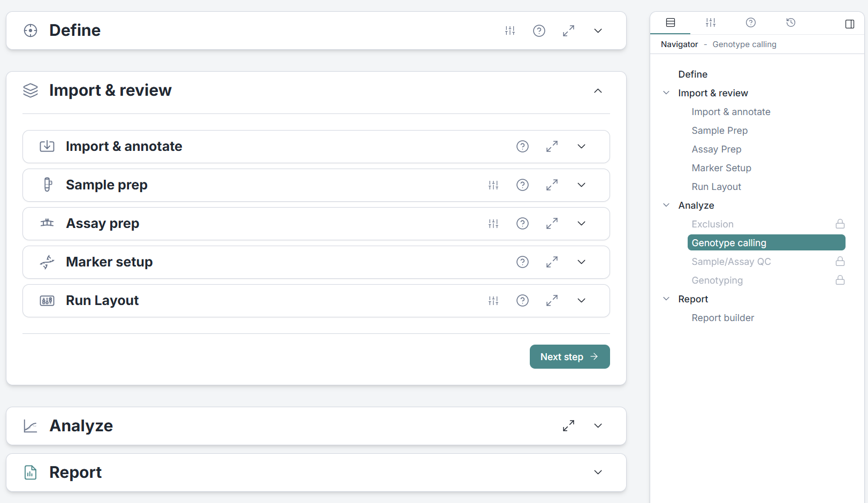Click the Genotyping lock icon

click(840, 280)
